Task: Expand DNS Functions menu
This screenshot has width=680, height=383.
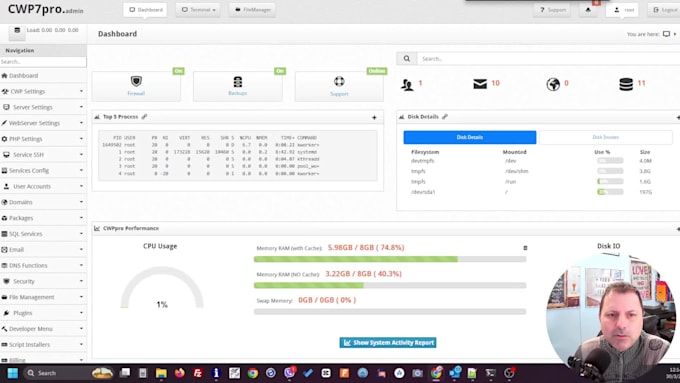Action: click(x=43, y=265)
